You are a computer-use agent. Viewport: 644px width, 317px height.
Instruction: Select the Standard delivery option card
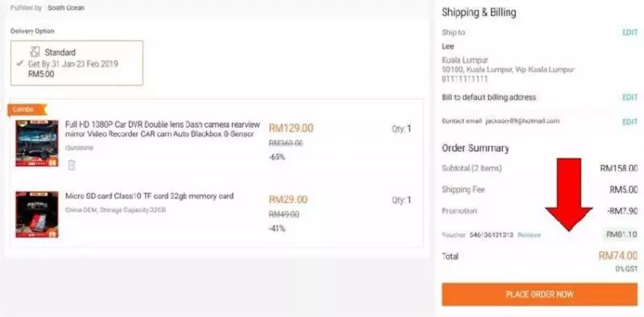coord(76,63)
